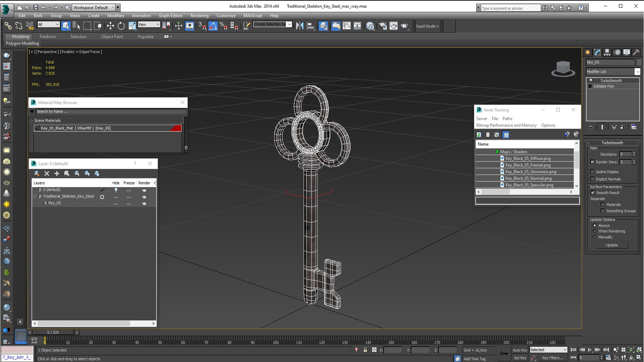Click the Update button in TurboSmooth
Viewport: 644px width, 362px height.
612,245
